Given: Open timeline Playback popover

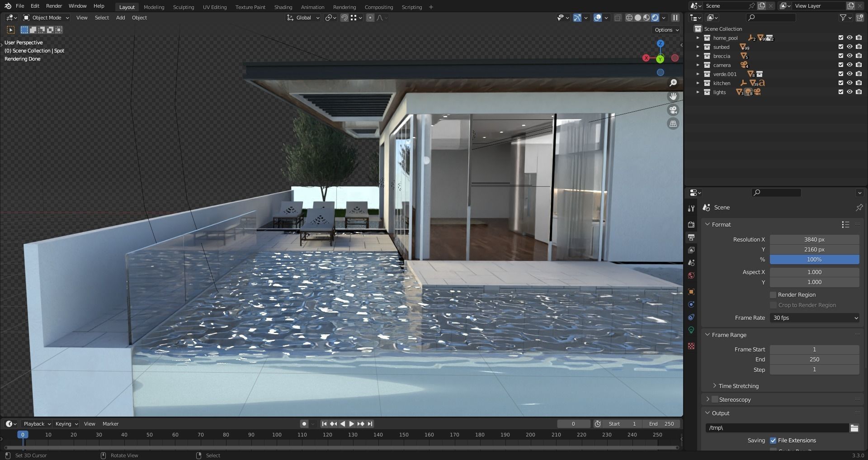Looking at the screenshot, I should tap(37, 424).
